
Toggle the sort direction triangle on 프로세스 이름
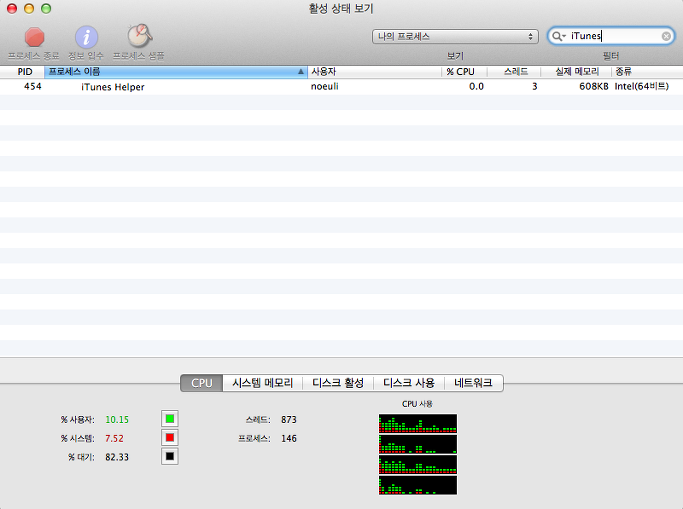pos(301,72)
